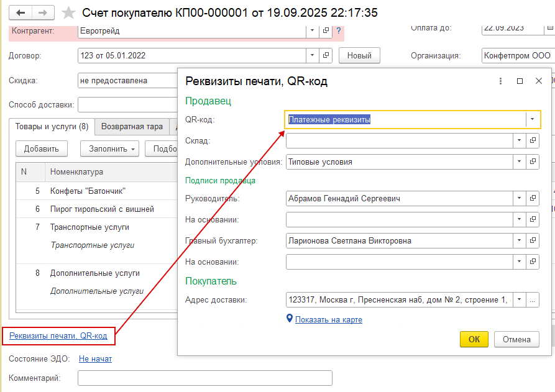555x392 pixels.
Task: Create a contract with the Новый button
Action: pyautogui.click(x=359, y=55)
